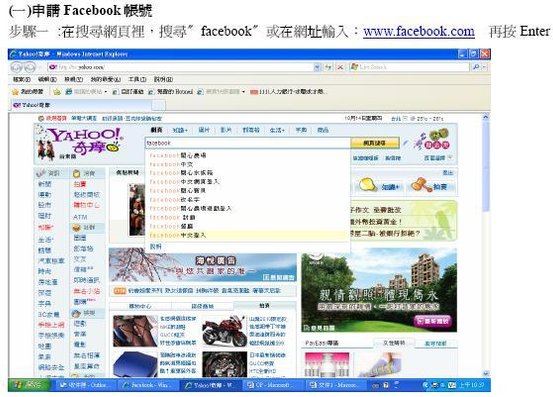Click the 運動 link in left sidebar
The width and height of the screenshot is (553, 397).
(45, 195)
